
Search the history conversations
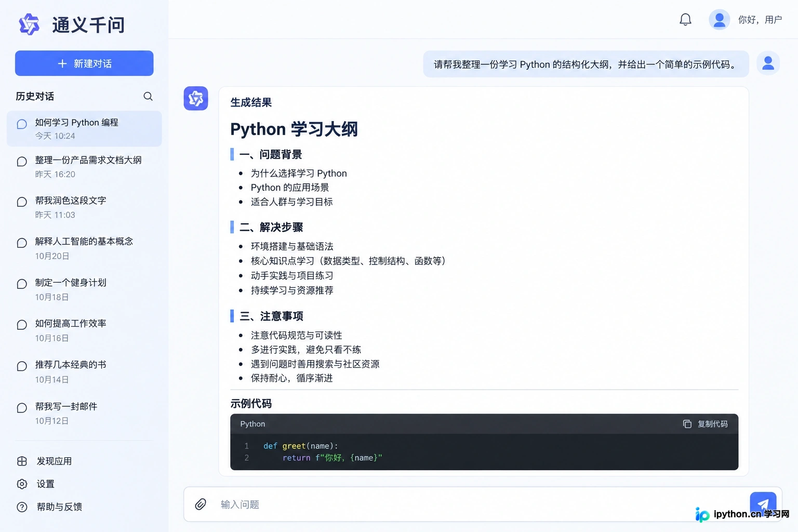pos(148,96)
